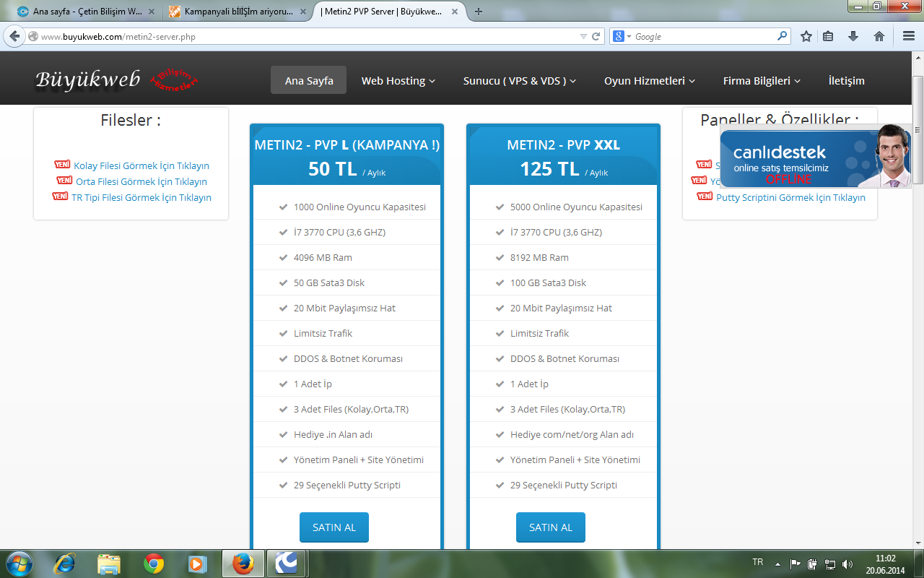Go to Ana Sayfa in the navigation
Image resolution: width=924 pixels, height=578 pixels.
(x=309, y=81)
